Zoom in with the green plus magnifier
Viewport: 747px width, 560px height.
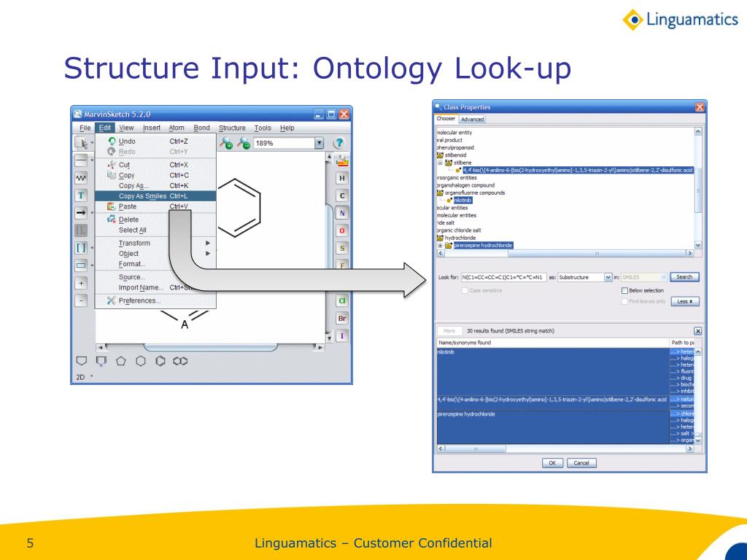coord(226,143)
